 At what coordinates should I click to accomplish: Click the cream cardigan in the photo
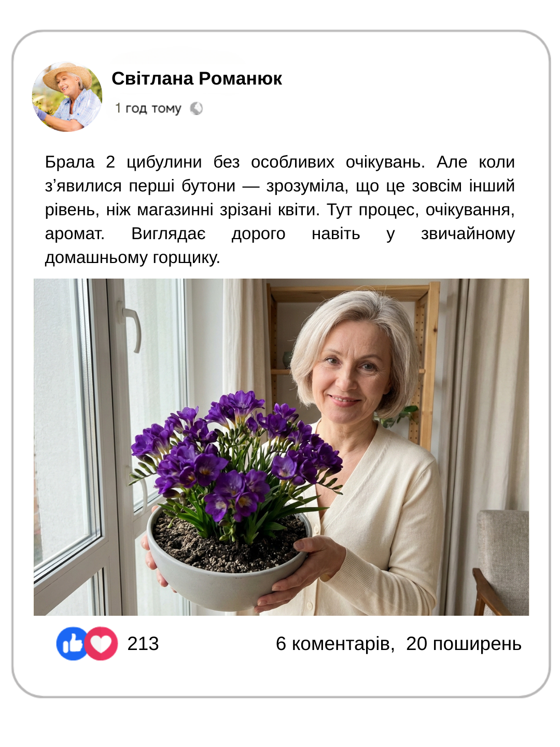click(384, 519)
